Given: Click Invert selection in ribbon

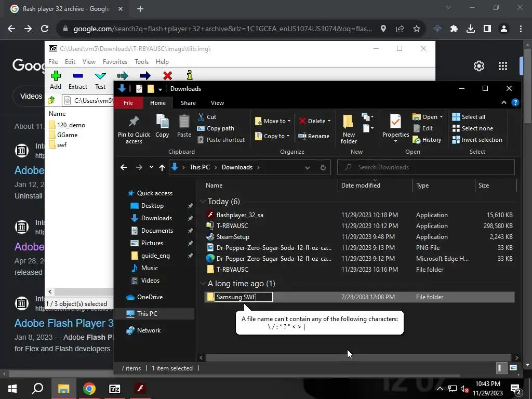Looking at the screenshot, I should [x=477, y=140].
